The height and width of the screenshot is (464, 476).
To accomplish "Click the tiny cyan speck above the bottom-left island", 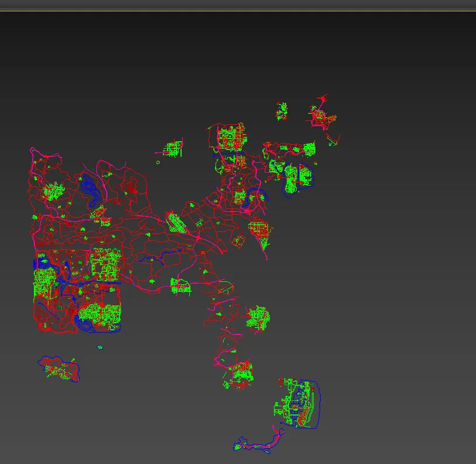I will [x=100, y=347].
